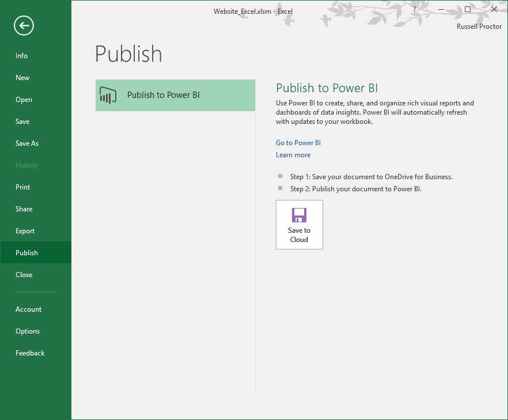The height and width of the screenshot is (420, 508).
Task: Follow the Go to Power BI link
Action: (x=298, y=143)
